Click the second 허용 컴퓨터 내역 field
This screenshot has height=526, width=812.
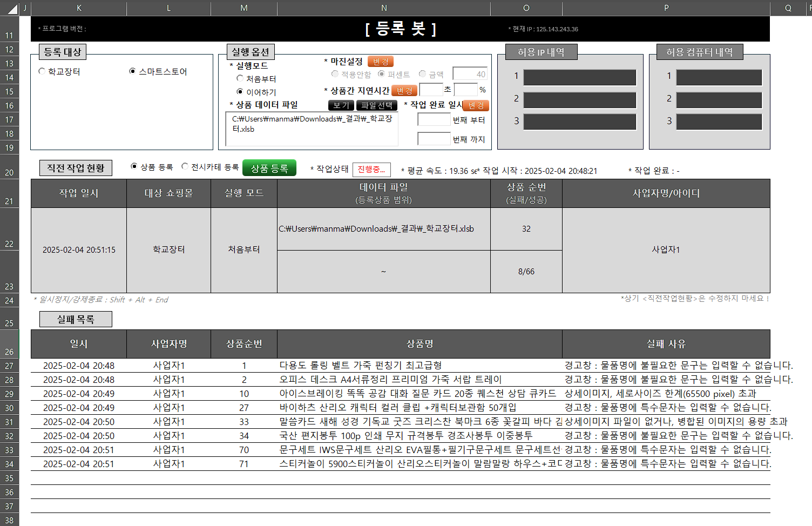point(719,100)
